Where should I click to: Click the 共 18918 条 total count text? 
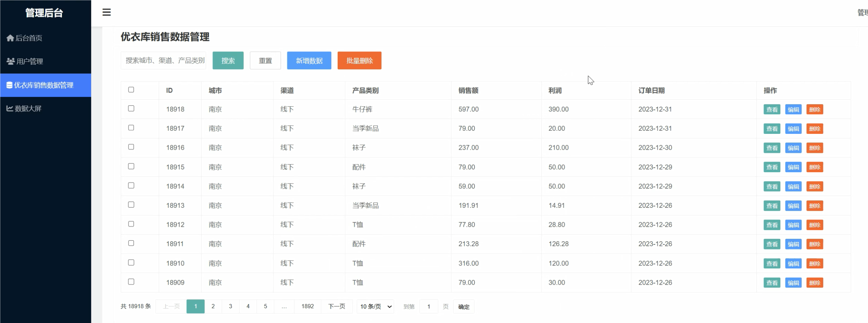[136, 306]
